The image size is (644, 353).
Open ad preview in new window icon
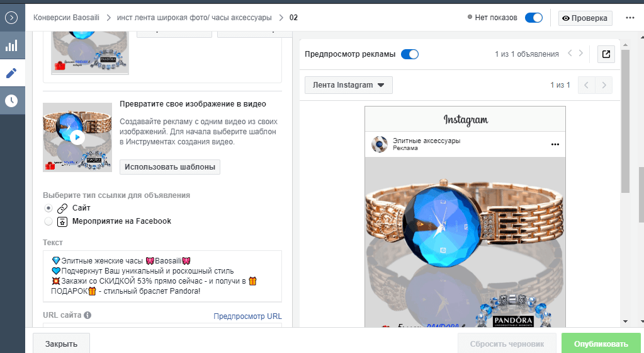pos(606,54)
